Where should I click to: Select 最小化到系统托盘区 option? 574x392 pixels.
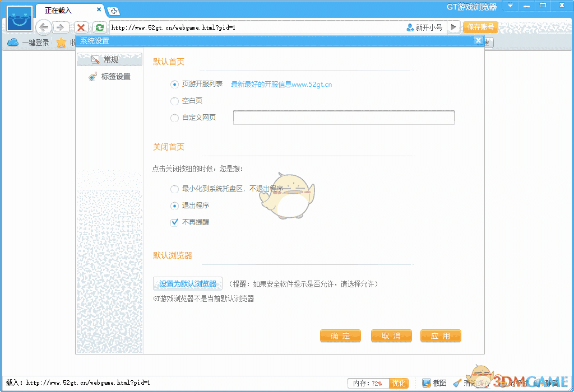[x=174, y=189]
